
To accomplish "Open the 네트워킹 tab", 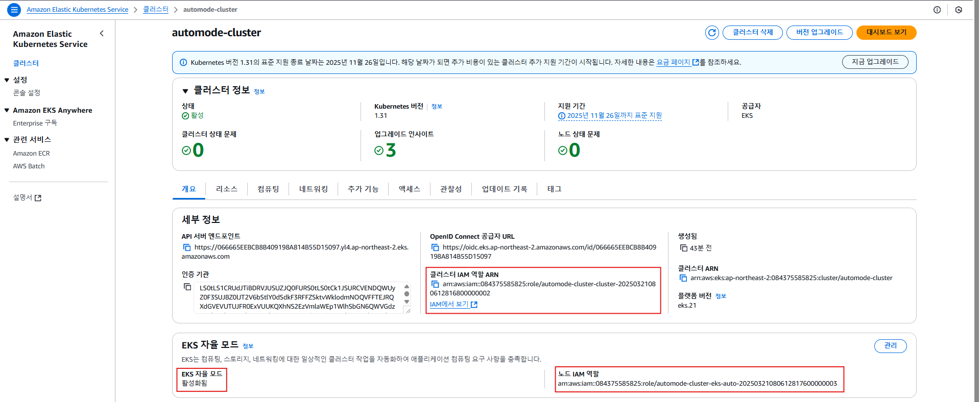I will [x=314, y=189].
